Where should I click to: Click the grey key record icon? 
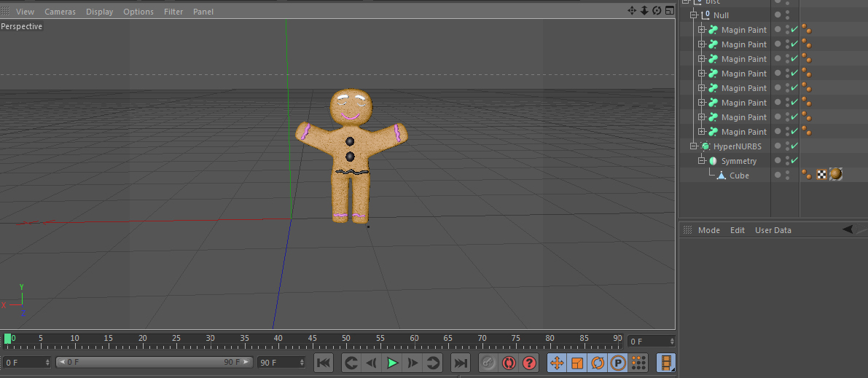click(x=488, y=363)
